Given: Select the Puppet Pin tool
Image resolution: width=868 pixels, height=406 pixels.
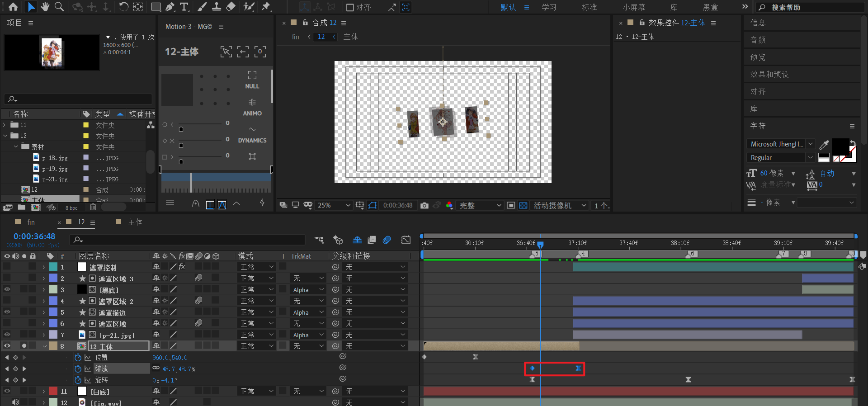Looking at the screenshot, I should (x=266, y=7).
